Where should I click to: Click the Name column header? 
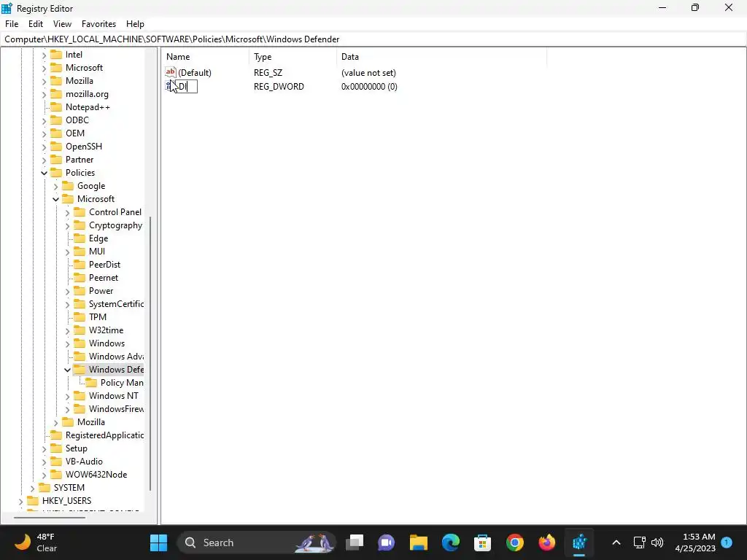(x=206, y=57)
